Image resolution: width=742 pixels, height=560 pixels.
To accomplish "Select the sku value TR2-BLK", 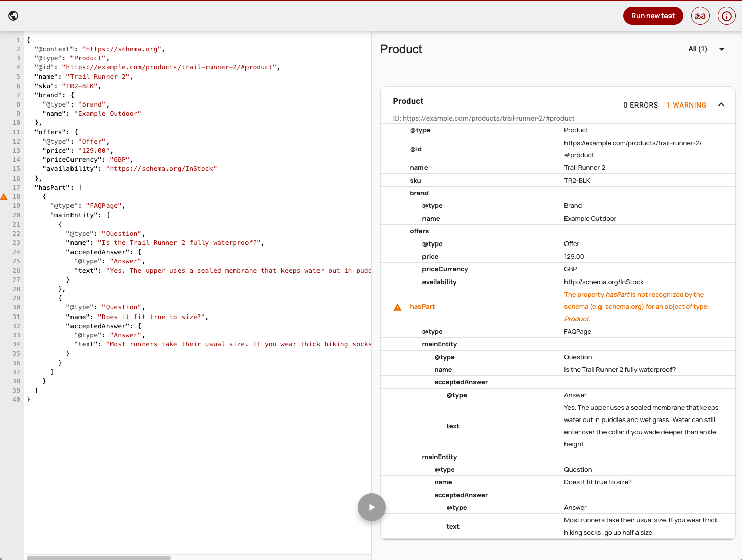I will 577,181.
